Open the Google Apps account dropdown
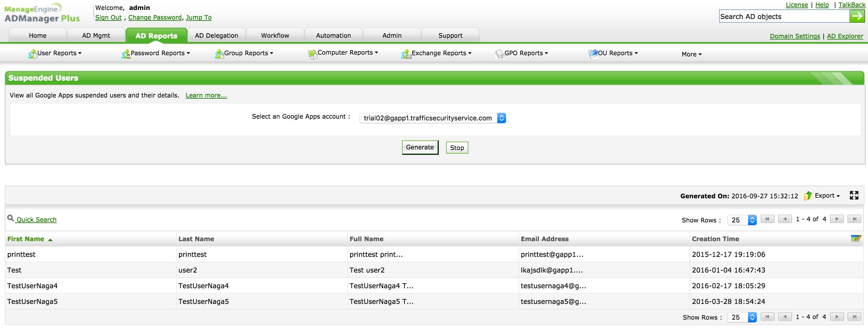 coord(432,118)
